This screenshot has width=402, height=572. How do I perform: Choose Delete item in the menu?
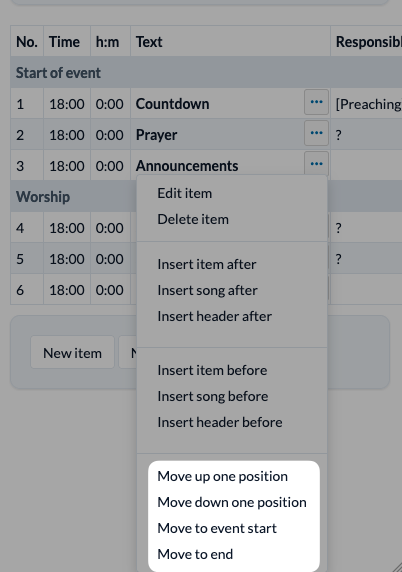(193, 220)
